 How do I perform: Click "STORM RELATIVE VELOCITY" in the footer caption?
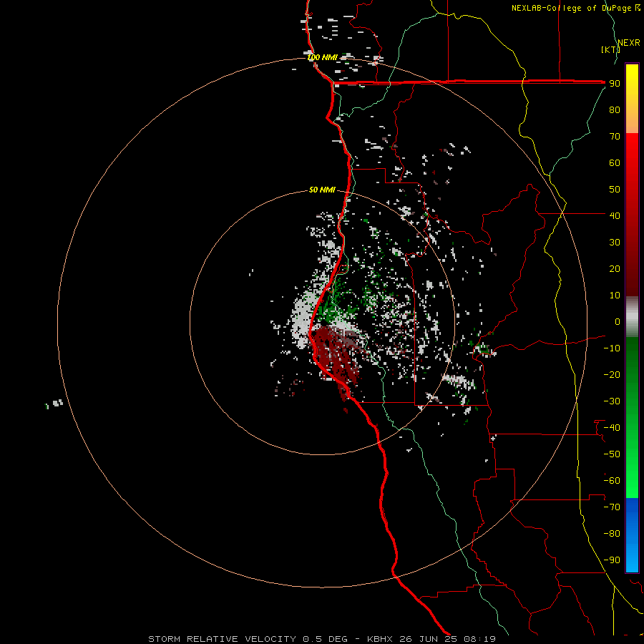[x=223, y=639]
